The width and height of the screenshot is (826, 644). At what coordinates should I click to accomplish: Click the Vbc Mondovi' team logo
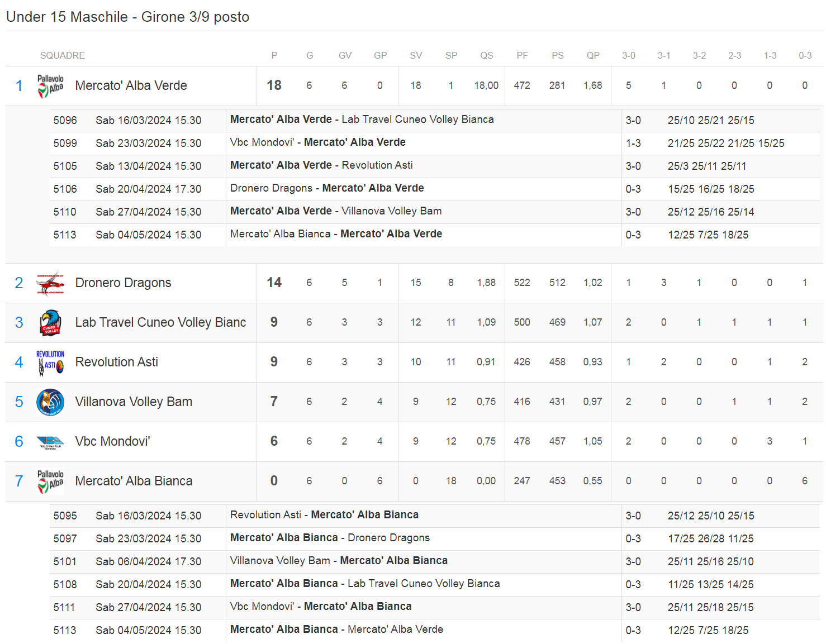point(50,442)
